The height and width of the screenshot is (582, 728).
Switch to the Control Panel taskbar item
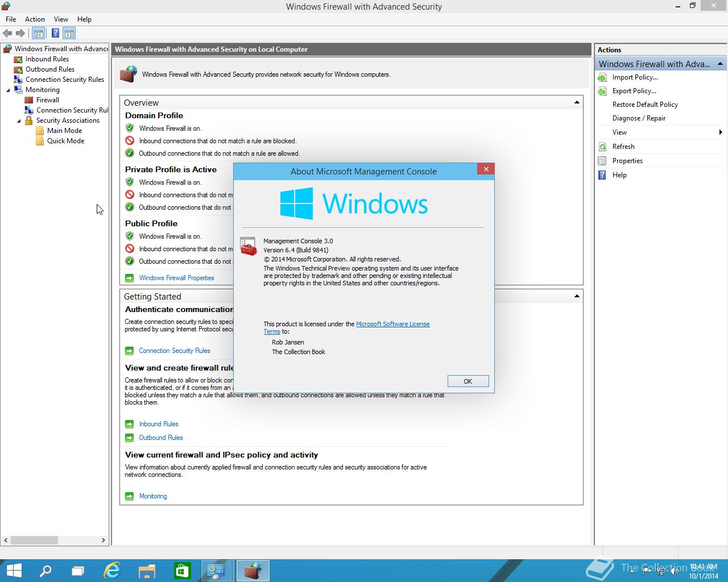click(x=217, y=571)
